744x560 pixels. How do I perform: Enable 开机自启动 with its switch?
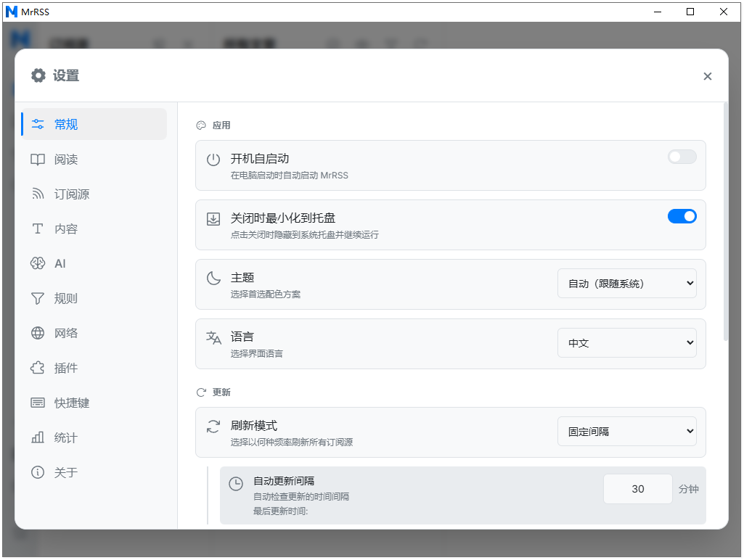(681, 157)
